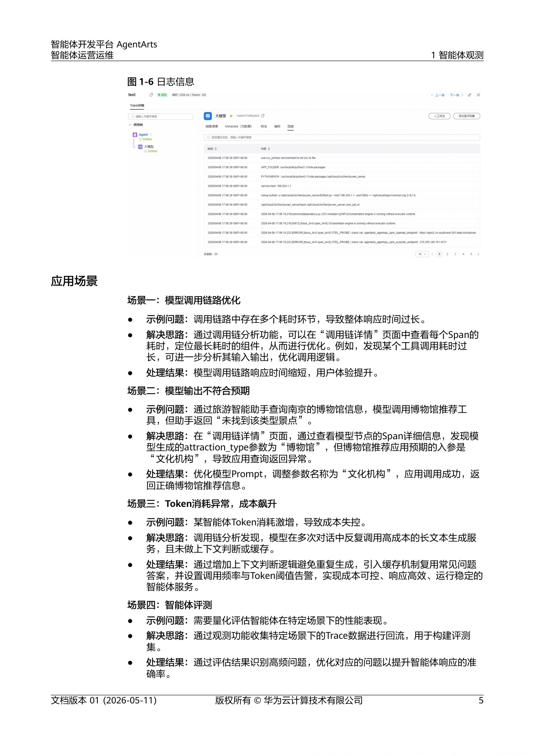Collapse the 调用树 section
535x756 pixels.
130,125
